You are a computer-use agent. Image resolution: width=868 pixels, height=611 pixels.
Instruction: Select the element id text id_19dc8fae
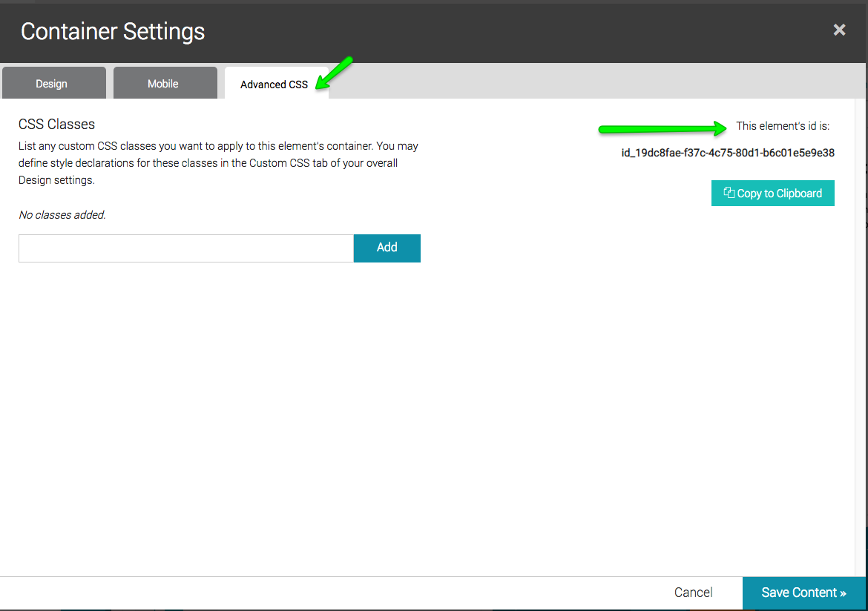tap(728, 153)
